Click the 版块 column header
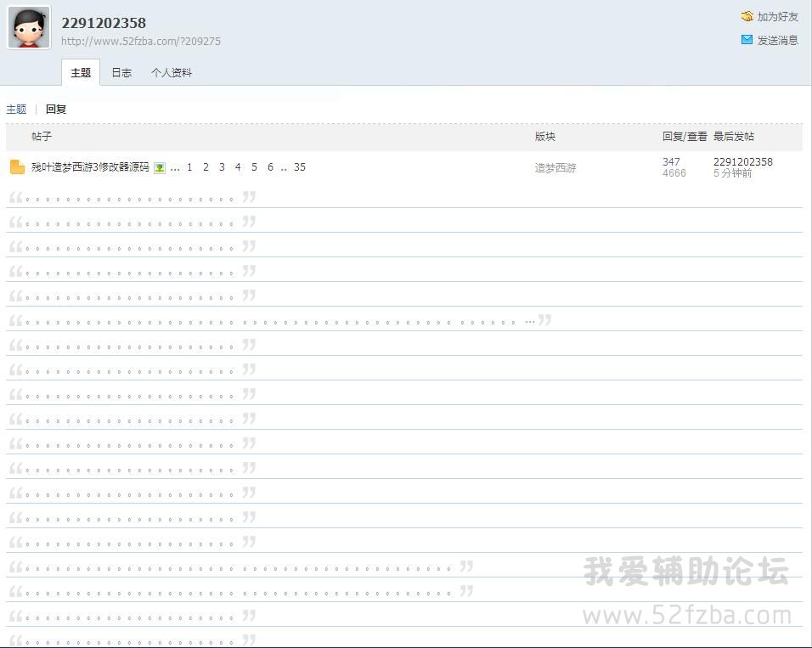Screen dimensions: 812x648 pyautogui.click(x=544, y=136)
